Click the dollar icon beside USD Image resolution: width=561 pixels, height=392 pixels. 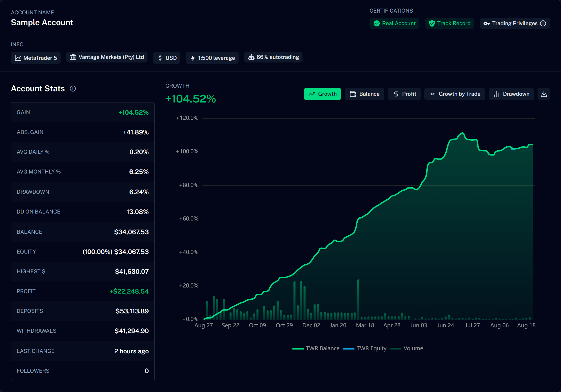point(160,58)
